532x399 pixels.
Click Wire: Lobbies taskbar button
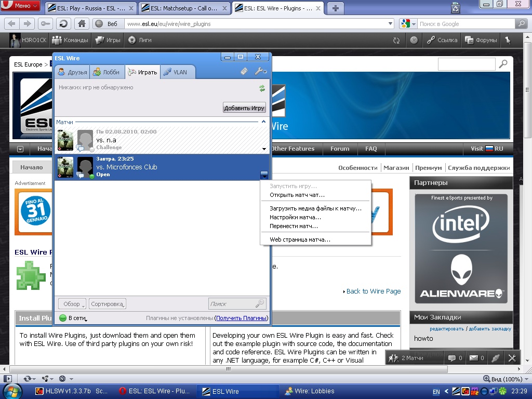tap(310, 391)
